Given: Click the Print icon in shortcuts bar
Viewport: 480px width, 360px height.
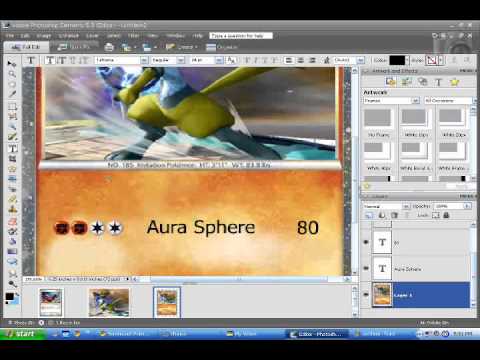Looking at the screenshot, I should [x=109, y=47].
